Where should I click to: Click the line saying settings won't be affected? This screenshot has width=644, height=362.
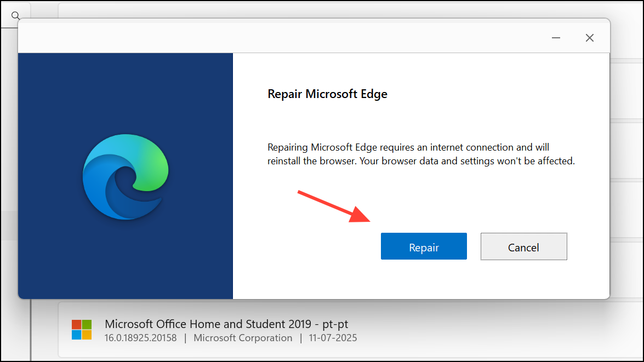click(421, 161)
